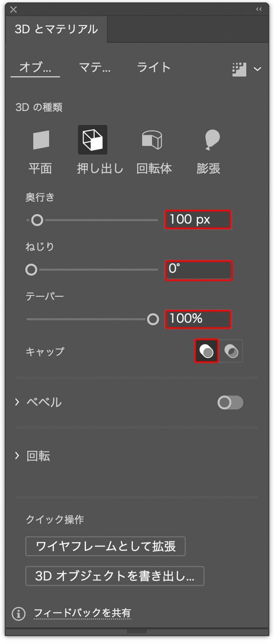Expand the ベベル section chevron
Screen dimensions: 274x644
coord(17,402)
